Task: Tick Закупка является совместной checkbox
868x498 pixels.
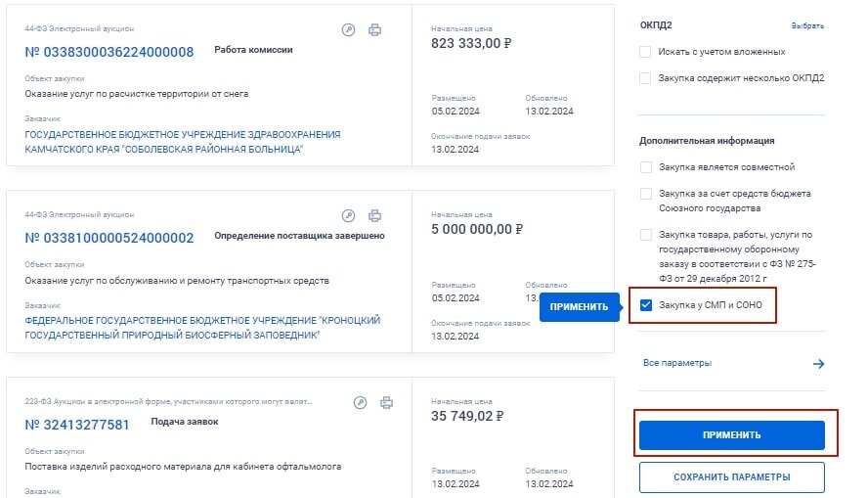Action: (646, 167)
